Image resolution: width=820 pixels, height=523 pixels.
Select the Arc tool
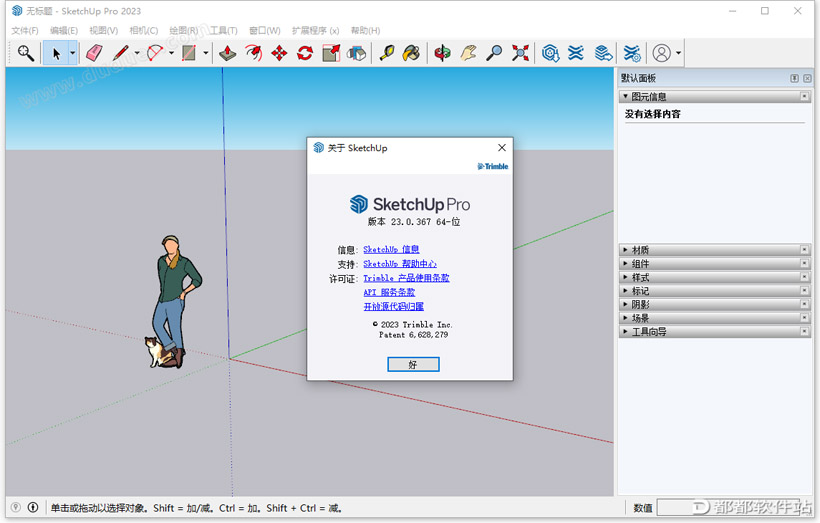pyautogui.click(x=155, y=53)
